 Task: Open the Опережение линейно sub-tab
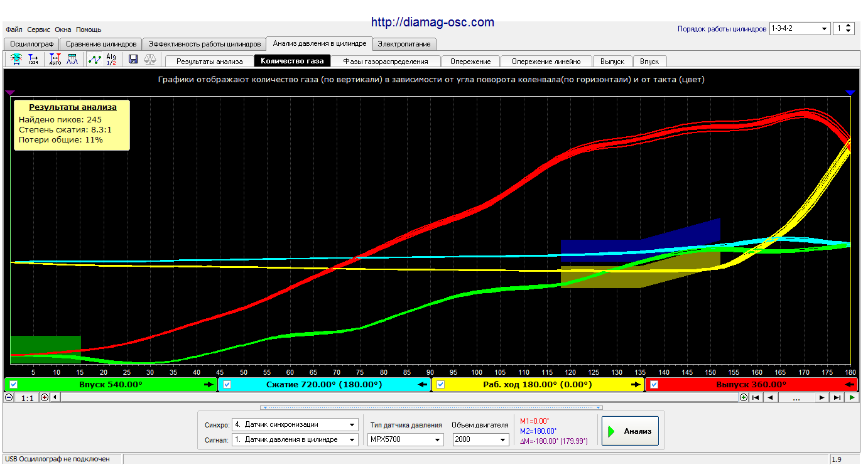(x=546, y=61)
